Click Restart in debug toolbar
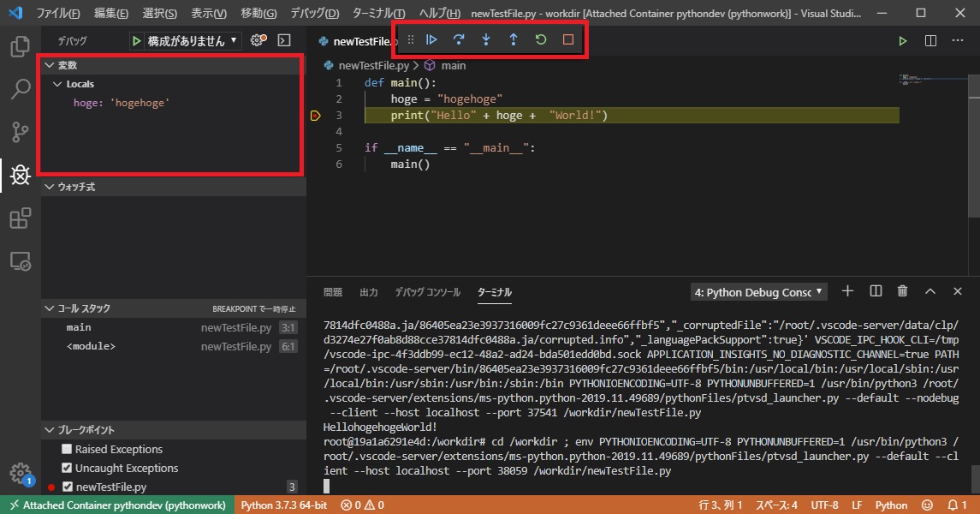 pyautogui.click(x=541, y=39)
